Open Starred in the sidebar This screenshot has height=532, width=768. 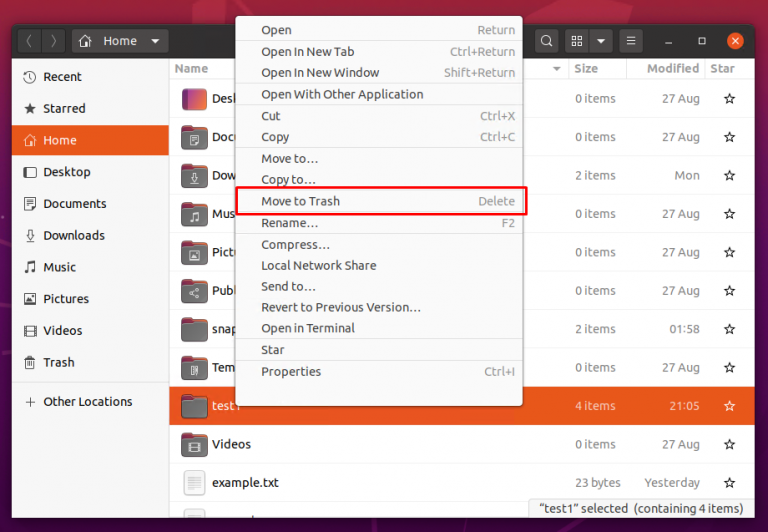point(90,108)
